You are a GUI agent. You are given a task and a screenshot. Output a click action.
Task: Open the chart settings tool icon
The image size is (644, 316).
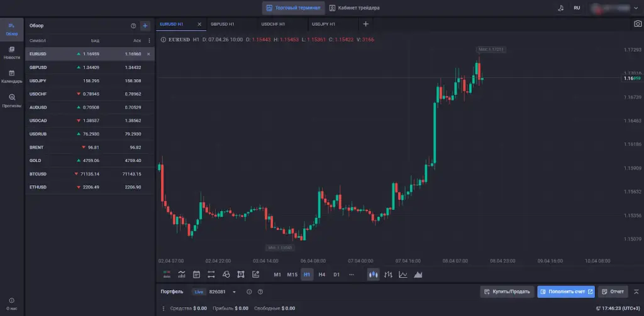255,275
